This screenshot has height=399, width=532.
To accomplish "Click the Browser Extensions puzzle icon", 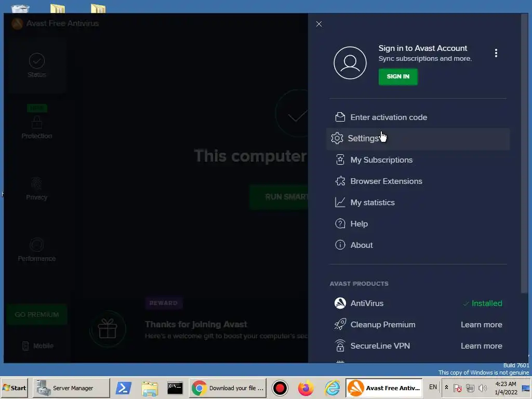I will pos(340,181).
